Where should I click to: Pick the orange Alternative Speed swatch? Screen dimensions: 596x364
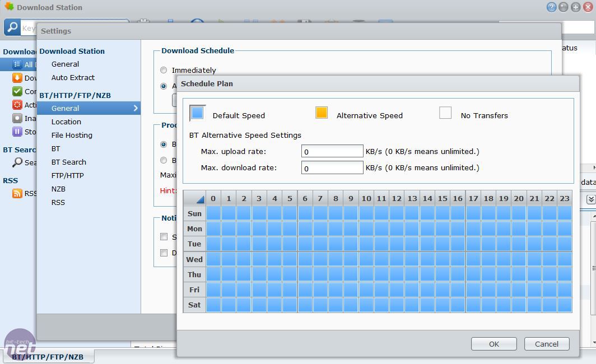(322, 113)
